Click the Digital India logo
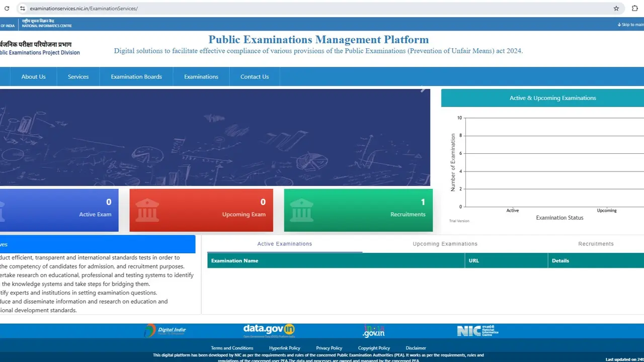 coord(165,330)
